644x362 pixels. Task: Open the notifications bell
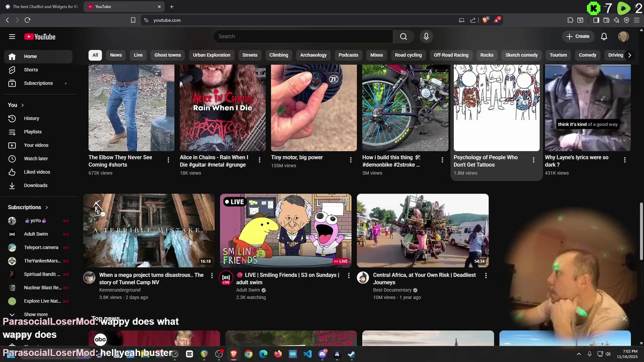click(604, 36)
